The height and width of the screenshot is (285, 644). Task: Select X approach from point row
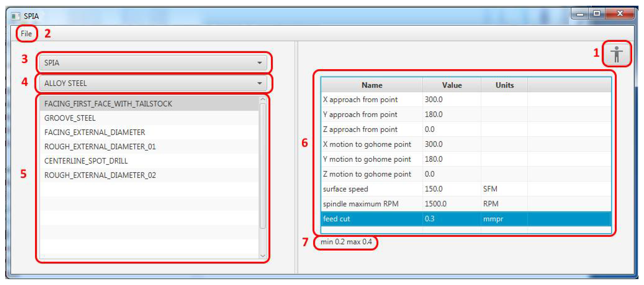click(360, 100)
